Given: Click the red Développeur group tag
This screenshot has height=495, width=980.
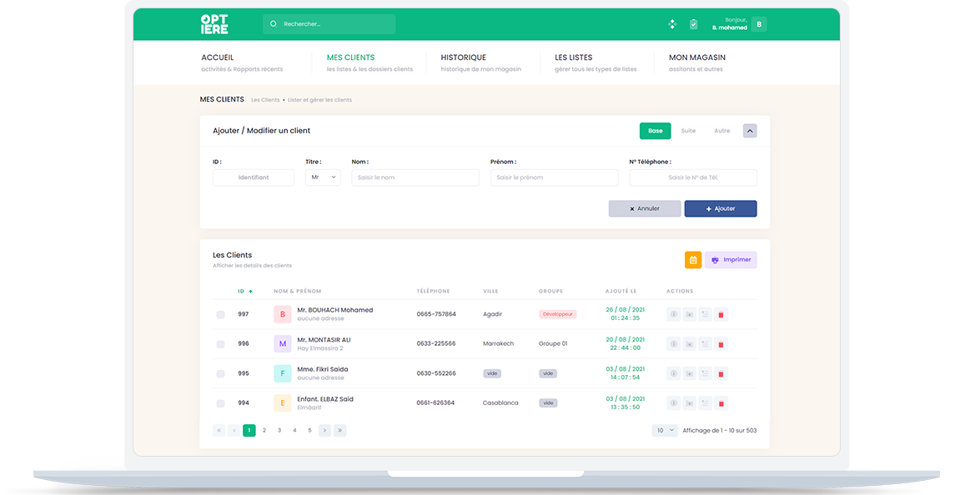Looking at the screenshot, I should coord(558,314).
